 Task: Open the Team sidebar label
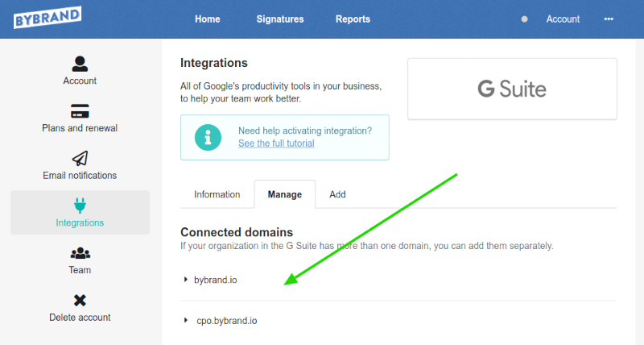click(80, 270)
